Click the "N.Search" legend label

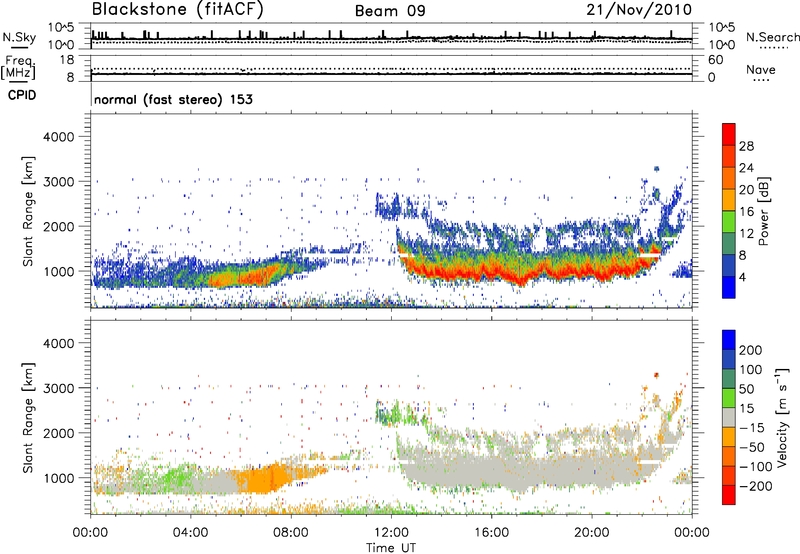coord(772,37)
